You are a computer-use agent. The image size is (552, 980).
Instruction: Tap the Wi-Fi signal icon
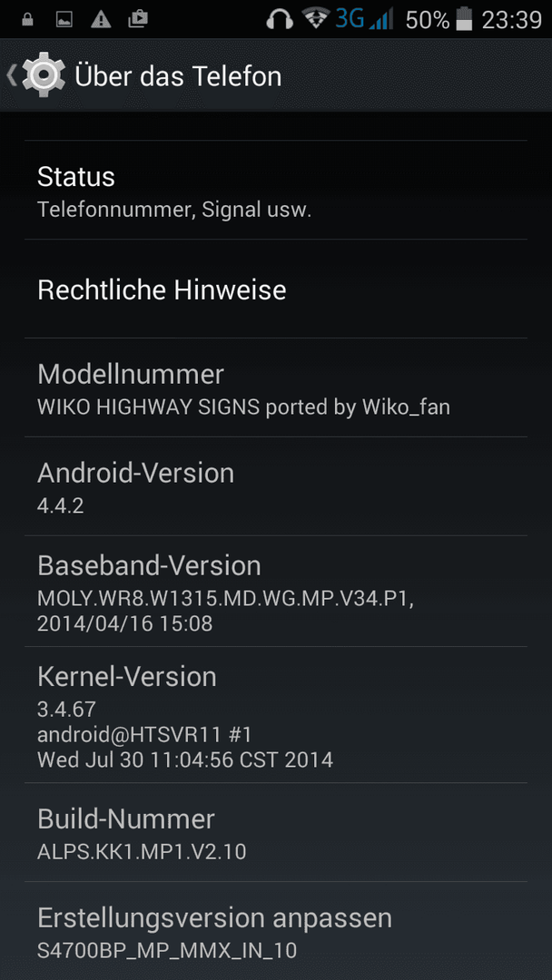[x=316, y=19]
